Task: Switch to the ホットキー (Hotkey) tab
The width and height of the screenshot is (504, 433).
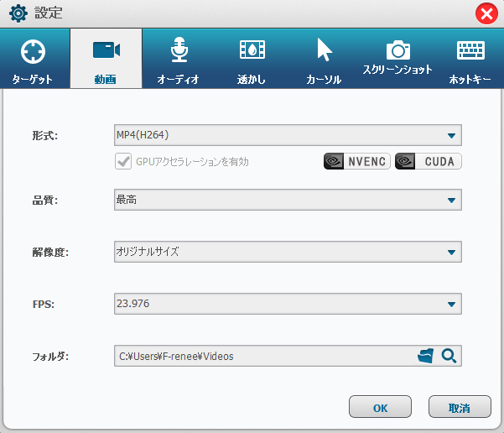Action: click(x=470, y=60)
